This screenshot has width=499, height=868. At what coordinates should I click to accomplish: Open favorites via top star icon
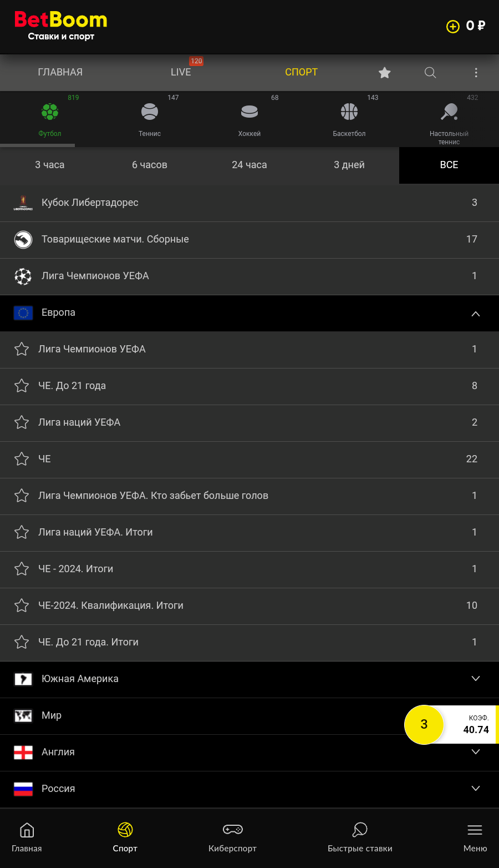tap(385, 73)
